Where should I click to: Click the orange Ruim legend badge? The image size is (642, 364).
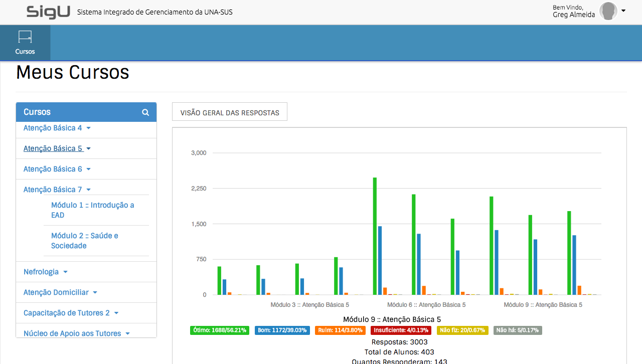tap(341, 330)
